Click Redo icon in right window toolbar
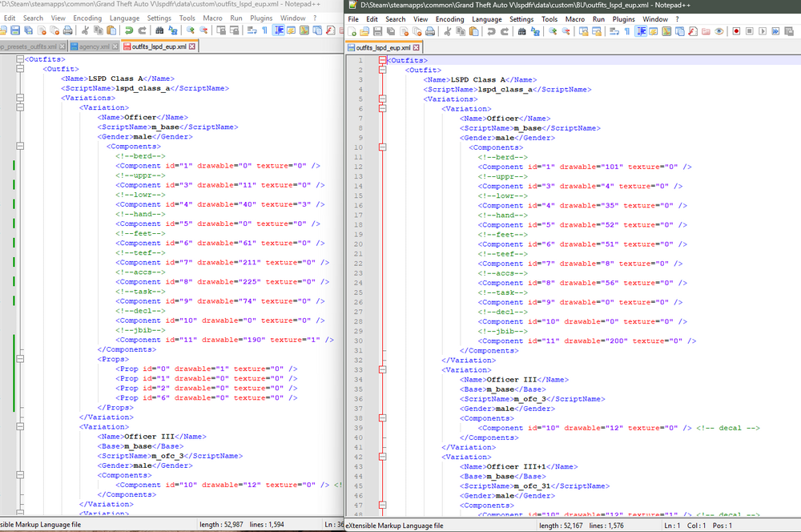Screen dimensions: 801x532 pos(505,32)
